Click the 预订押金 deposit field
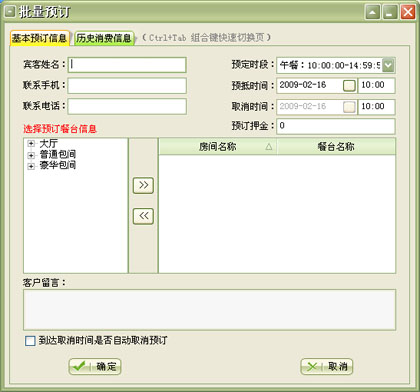420x392 pixels. pyautogui.click(x=336, y=126)
